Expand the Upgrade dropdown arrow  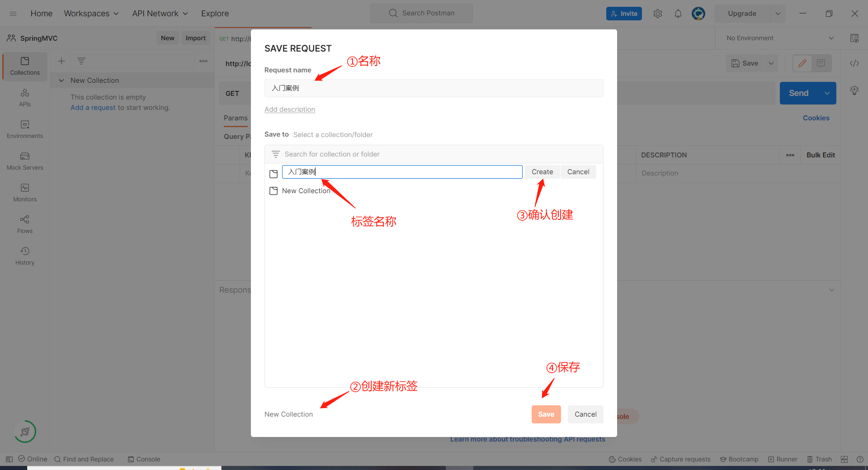click(778, 14)
